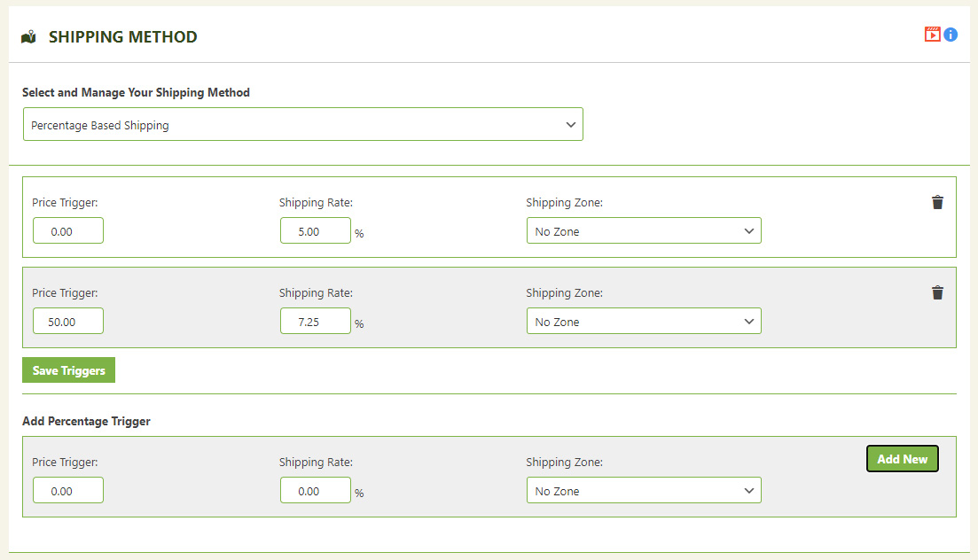Open Shipping Zone dropdown in Add Percentage Trigger
Viewport: 978px width, 560px height.
[x=643, y=491]
